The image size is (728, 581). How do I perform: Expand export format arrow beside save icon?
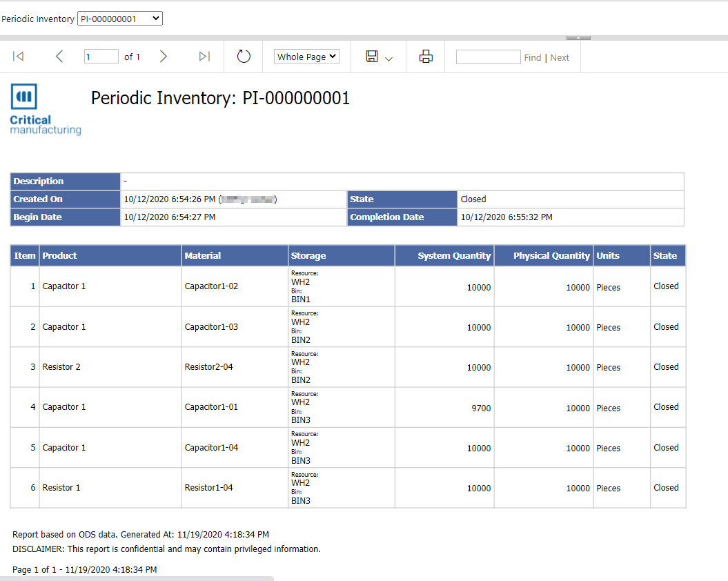pyautogui.click(x=388, y=59)
